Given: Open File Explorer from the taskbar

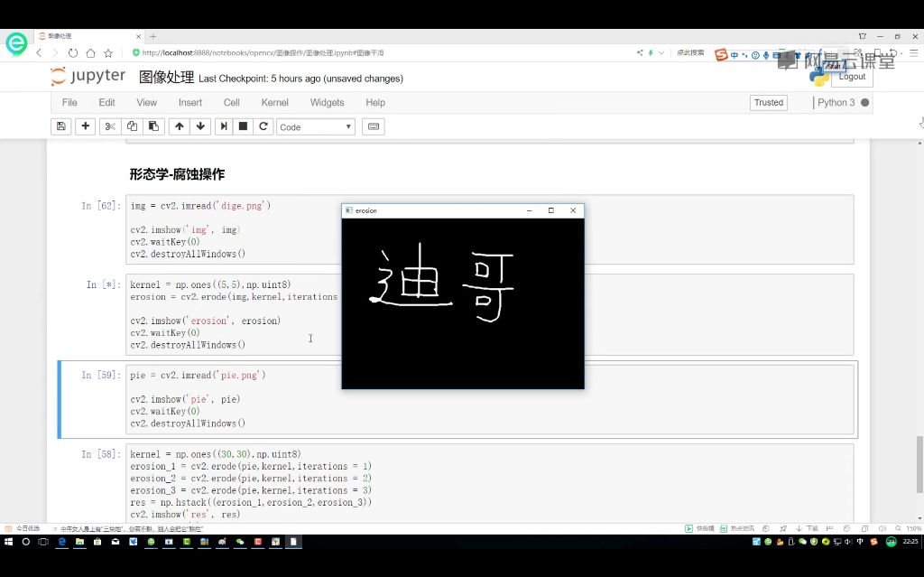Looking at the screenshot, I should pyautogui.click(x=79, y=541).
